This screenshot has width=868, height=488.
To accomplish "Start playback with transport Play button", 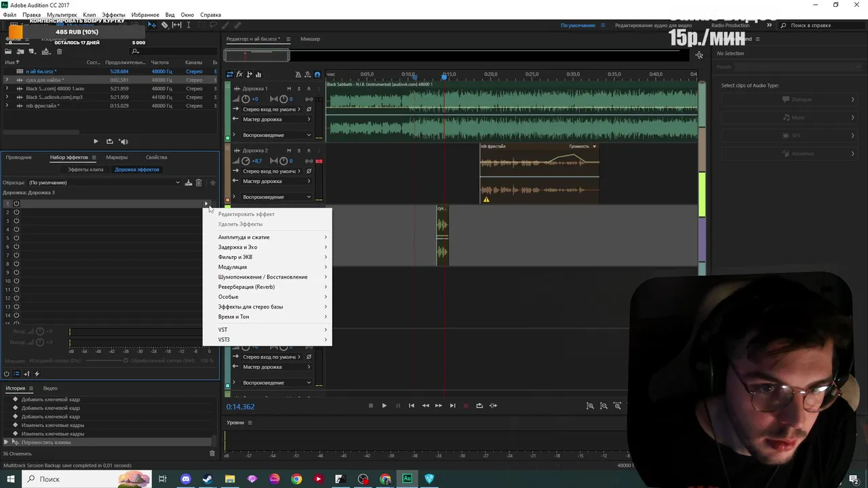I will coord(384,405).
